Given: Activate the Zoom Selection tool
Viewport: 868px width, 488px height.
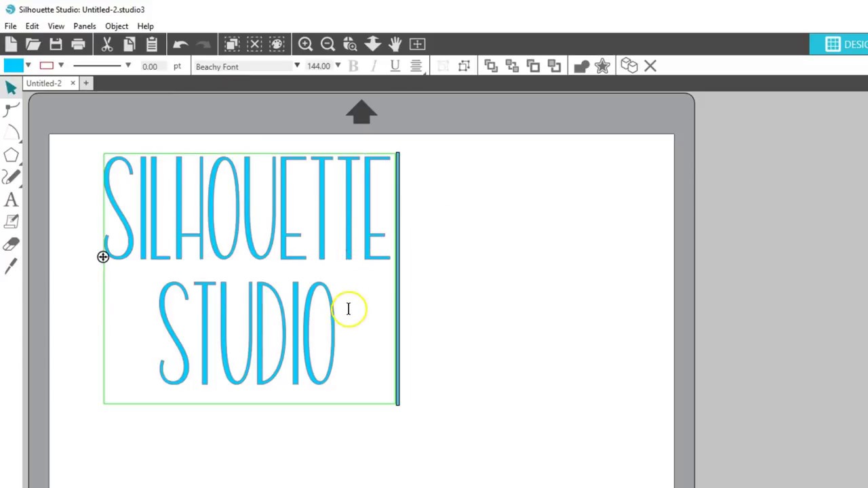Looking at the screenshot, I should [350, 45].
